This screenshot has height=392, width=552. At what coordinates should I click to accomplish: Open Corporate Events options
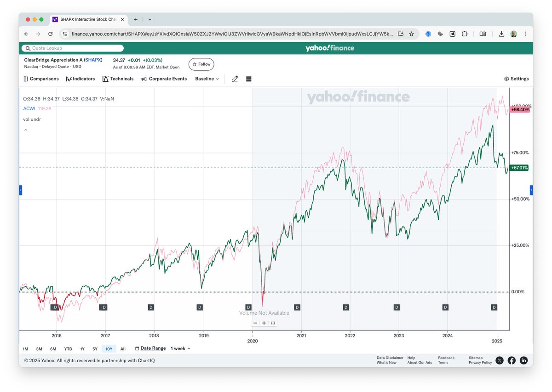pyautogui.click(x=164, y=79)
